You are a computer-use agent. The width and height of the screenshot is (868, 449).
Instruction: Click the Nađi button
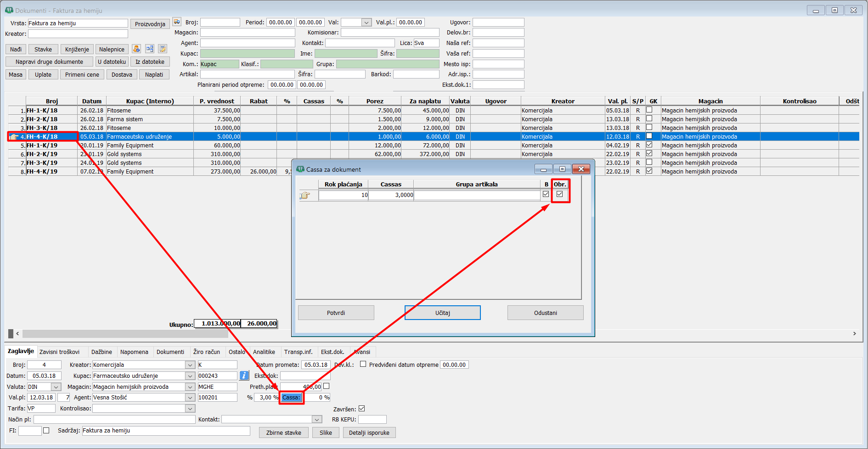16,49
